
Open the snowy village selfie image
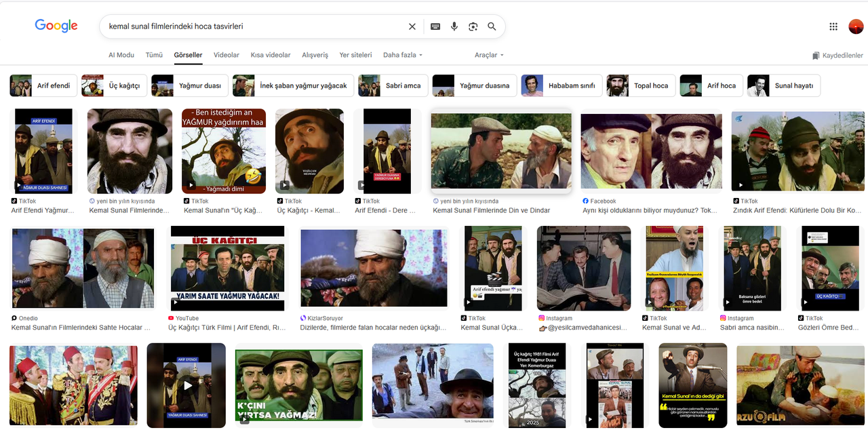tap(433, 384)
